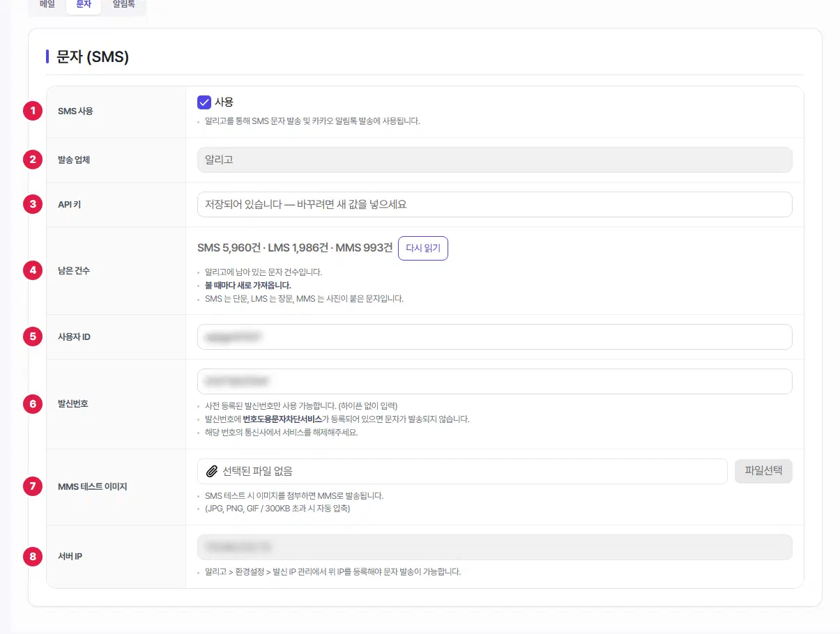The height and width of the screenshot is (634, 840).
Task: Click the 남은 건수 row label
Action: (x=74, y=270)
